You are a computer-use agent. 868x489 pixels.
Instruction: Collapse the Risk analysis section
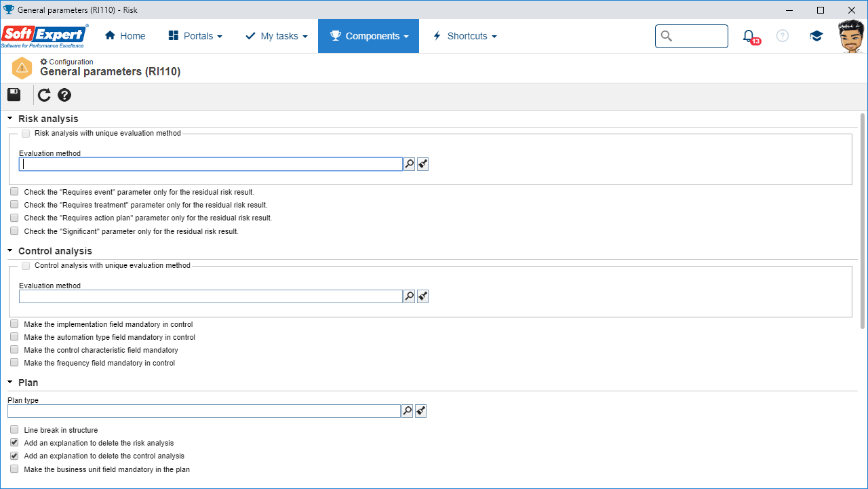[x=10, y=119]
